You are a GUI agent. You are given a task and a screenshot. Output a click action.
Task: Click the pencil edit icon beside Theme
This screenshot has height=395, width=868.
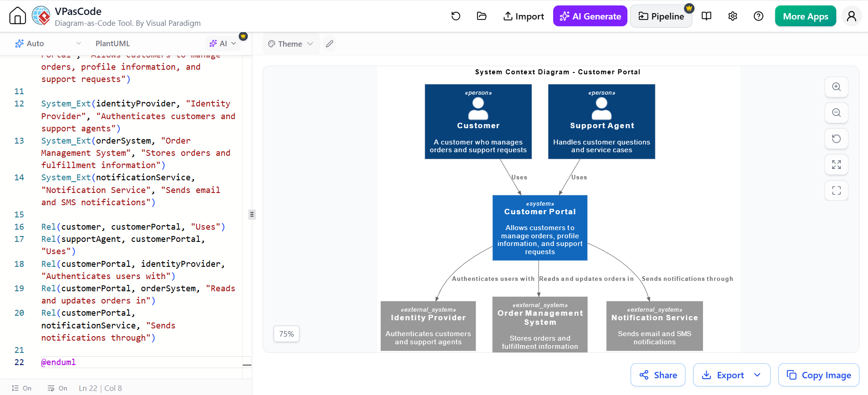tap(330, 44)
